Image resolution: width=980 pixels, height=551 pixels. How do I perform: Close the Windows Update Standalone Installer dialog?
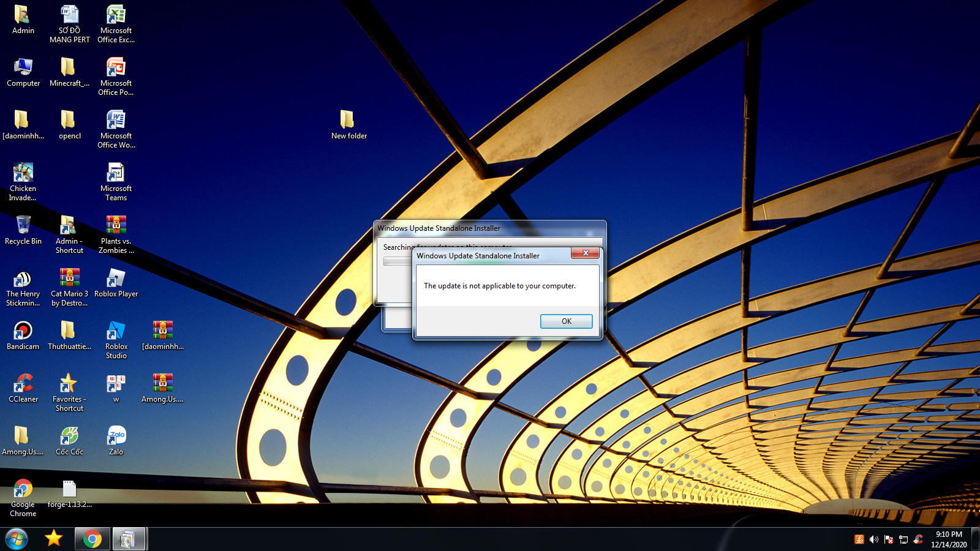coord(585,253)
